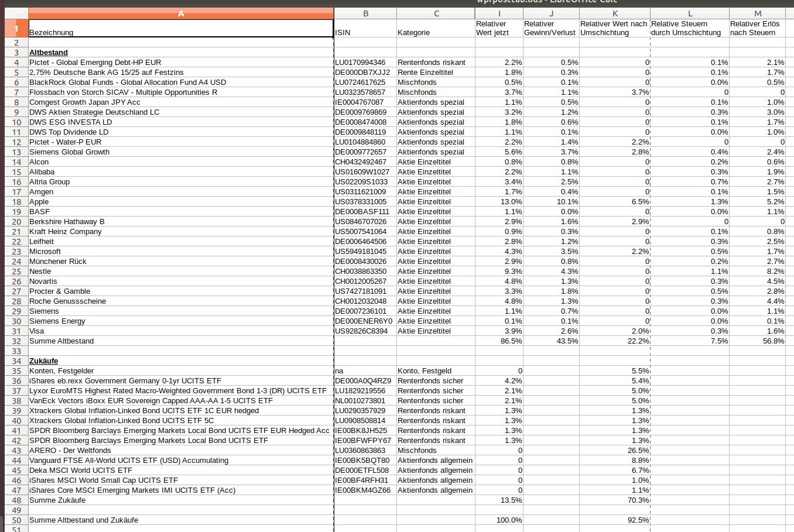Click the '100.0%' grand total cell
Image resolution: width=794 pixels, height=532 pixels.
coord(499,520)
